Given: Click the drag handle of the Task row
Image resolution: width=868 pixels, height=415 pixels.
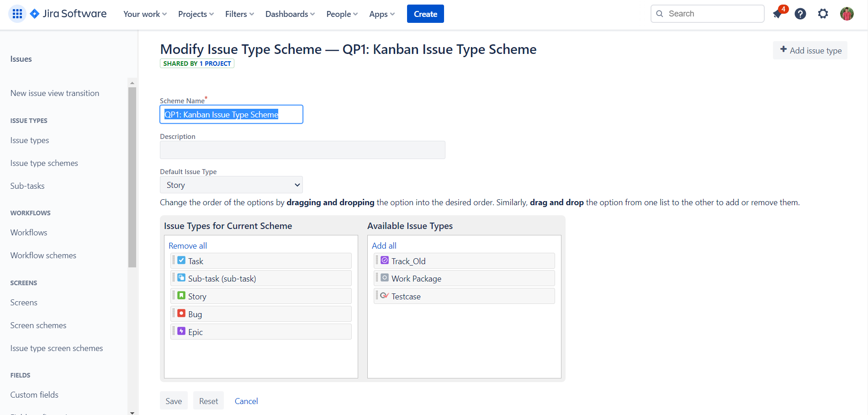Looking at the screenshot, I should pos(174,261).
